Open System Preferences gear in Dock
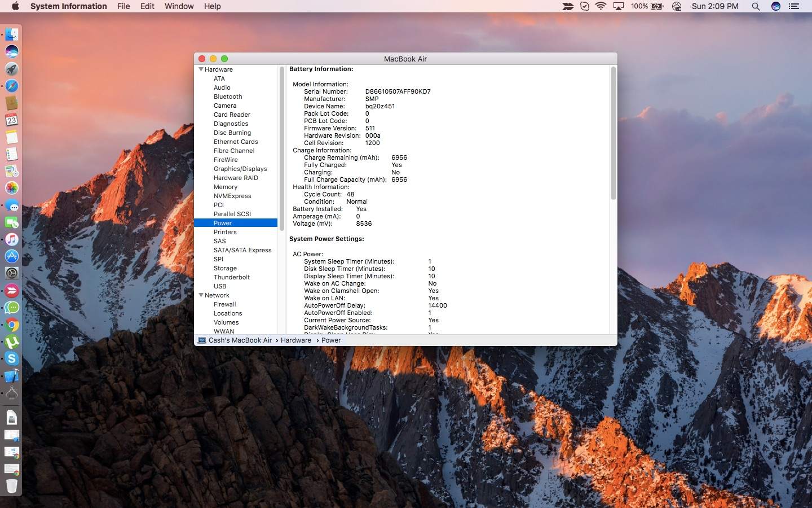The image size is (812, 508). [12, 273]
